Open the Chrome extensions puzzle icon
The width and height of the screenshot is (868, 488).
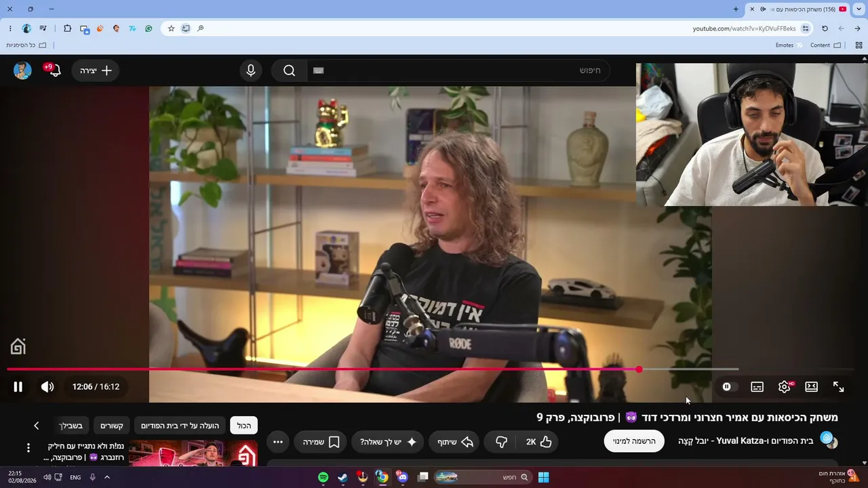67,28
